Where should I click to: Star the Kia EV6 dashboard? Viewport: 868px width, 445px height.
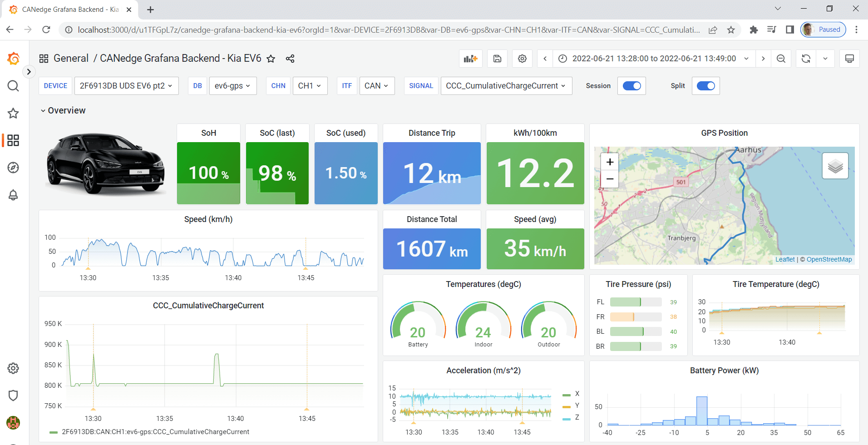(x=271, y=58)
